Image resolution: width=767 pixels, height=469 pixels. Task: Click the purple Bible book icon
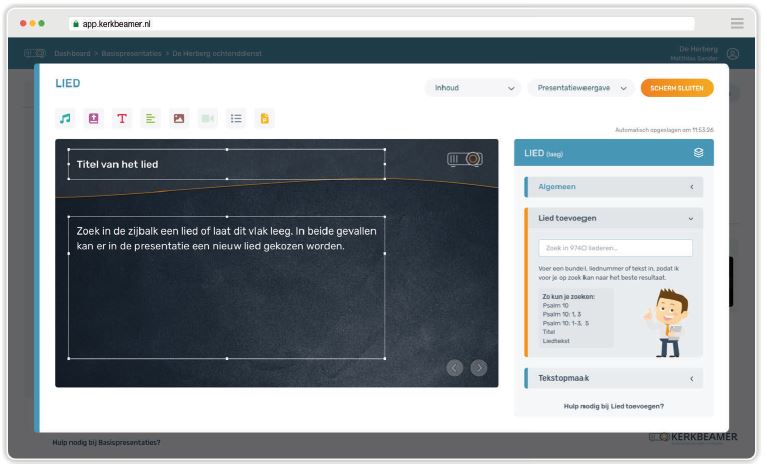tap(93, 118)
